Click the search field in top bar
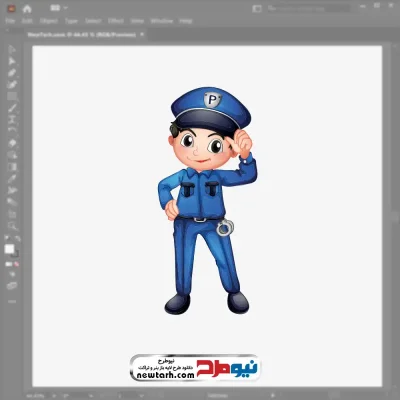400x400 pixels. point(308,8)
